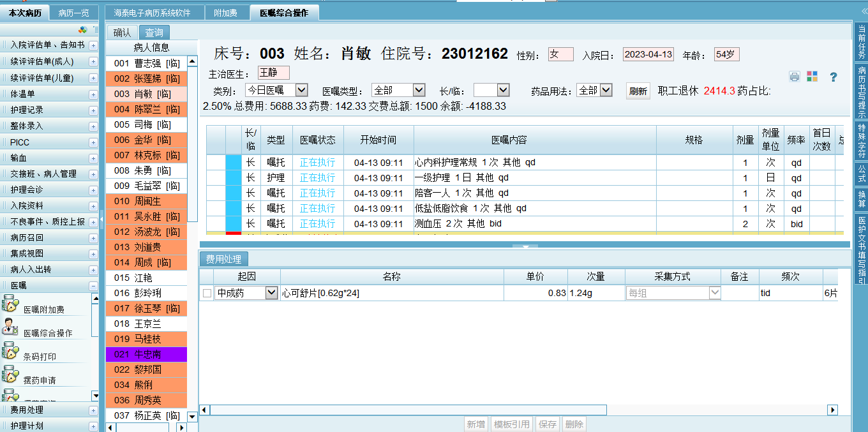
Task: Tick the 心可舒片 row checkbox
Action: 207,293
